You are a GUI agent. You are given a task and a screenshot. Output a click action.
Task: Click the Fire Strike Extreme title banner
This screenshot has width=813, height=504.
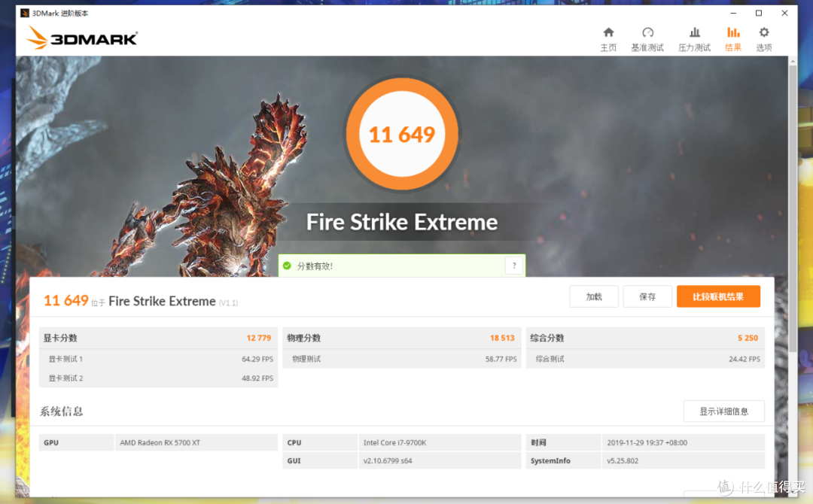coord(402,222)
